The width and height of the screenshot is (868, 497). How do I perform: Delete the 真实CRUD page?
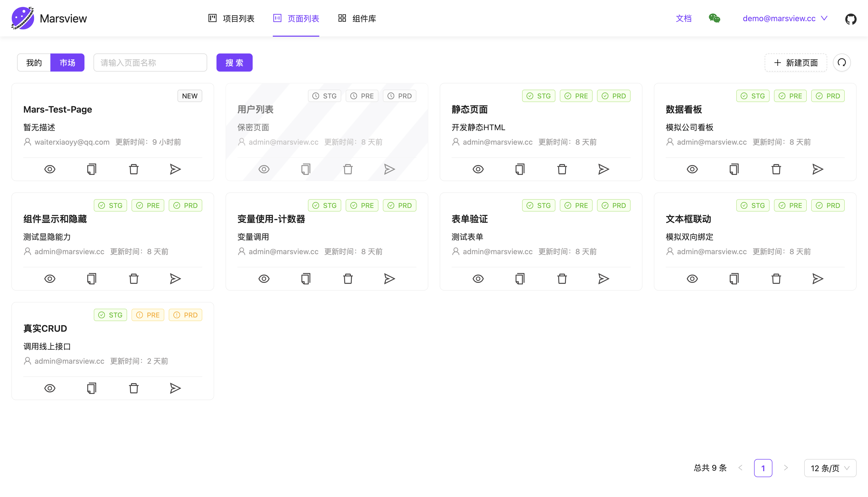point(134,388)
